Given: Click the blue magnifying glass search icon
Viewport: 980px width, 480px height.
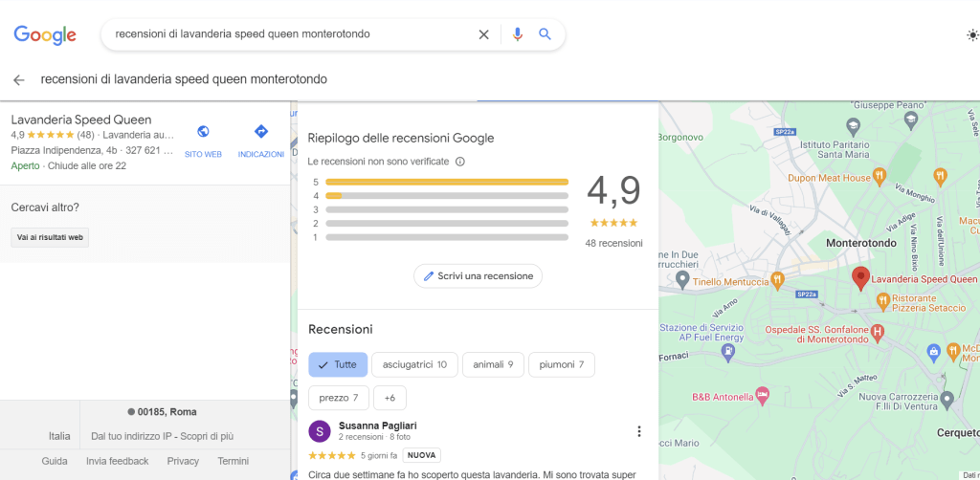Looking at the screenshot, I should (x=545, y=34).
